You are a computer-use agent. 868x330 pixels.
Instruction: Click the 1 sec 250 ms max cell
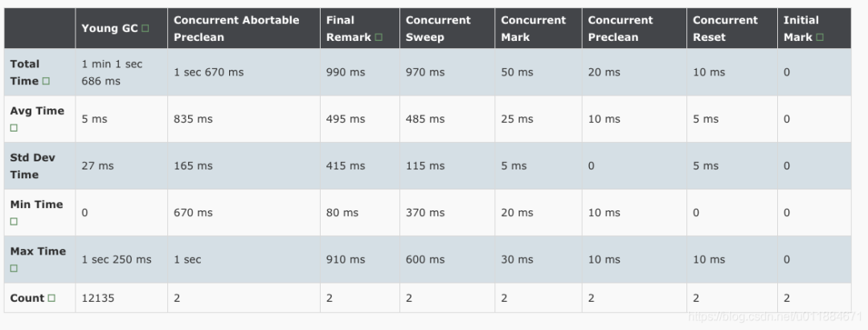click(117, 259)
